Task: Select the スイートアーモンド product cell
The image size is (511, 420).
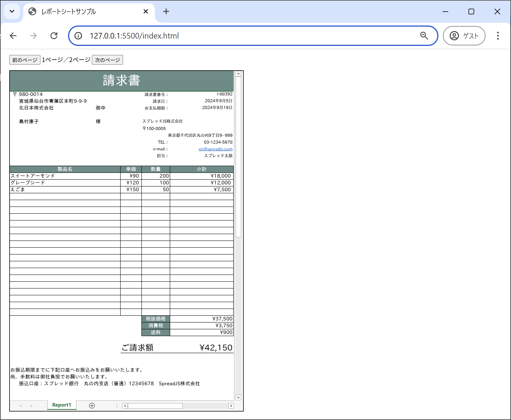Action: point(65,176)
